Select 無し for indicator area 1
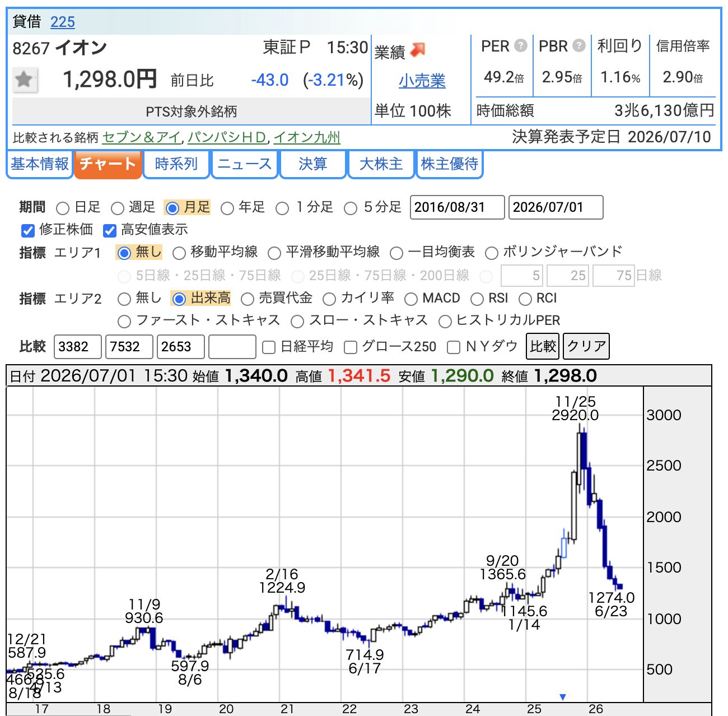 [124, 253]
